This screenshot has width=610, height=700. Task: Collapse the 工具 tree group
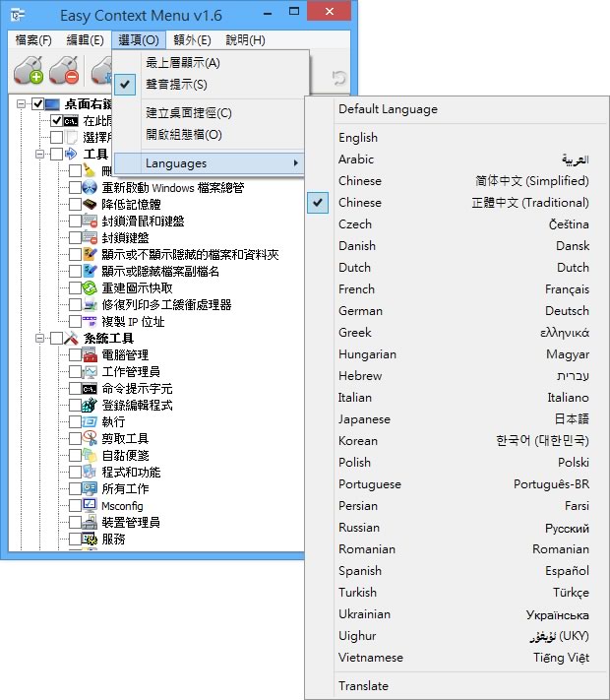[x=39, y=154]
